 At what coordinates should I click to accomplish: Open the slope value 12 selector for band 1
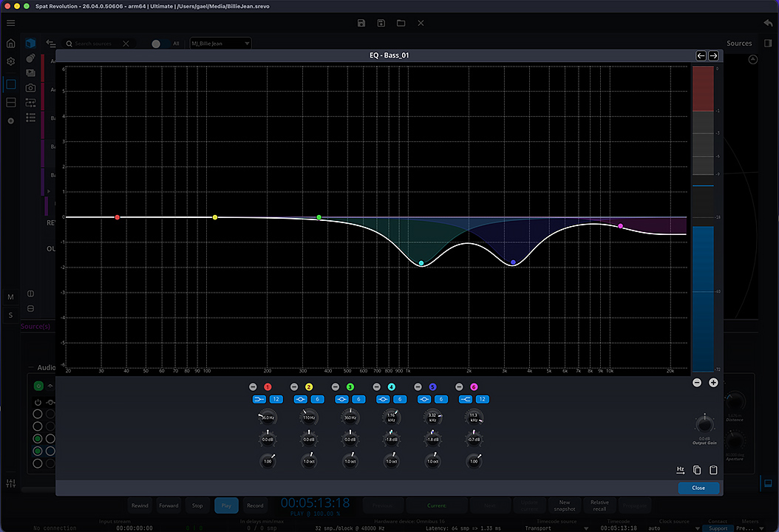coord(276,399)
